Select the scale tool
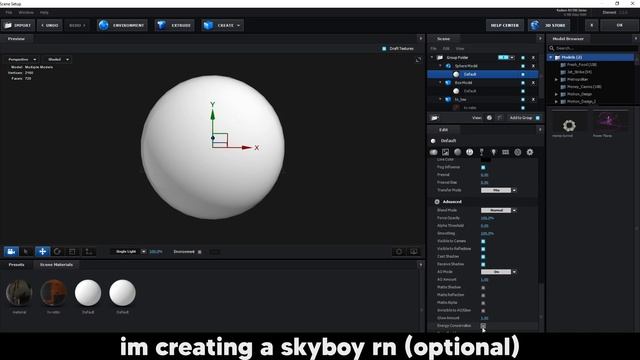The width and height of the screenshot is (640, 360). (72, 252)
